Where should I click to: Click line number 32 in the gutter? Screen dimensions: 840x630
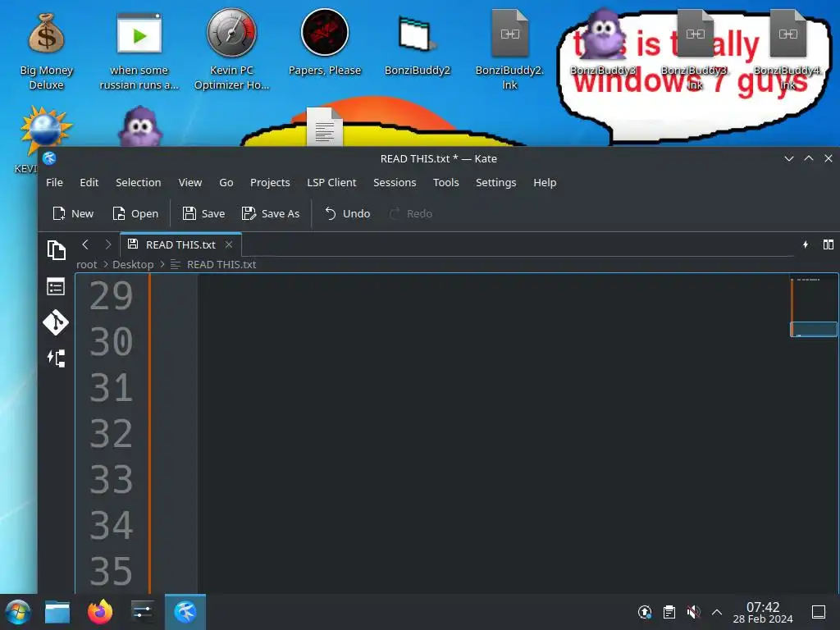111,433
